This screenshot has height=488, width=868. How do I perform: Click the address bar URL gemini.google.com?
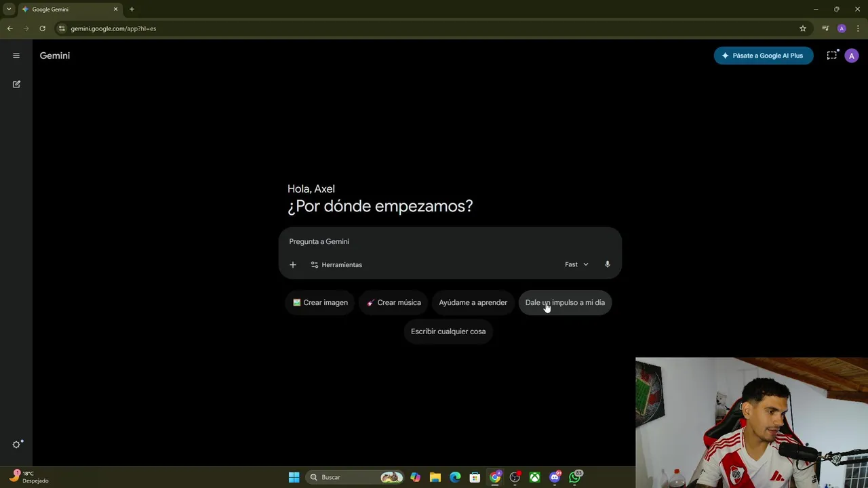tap(113, 28)
